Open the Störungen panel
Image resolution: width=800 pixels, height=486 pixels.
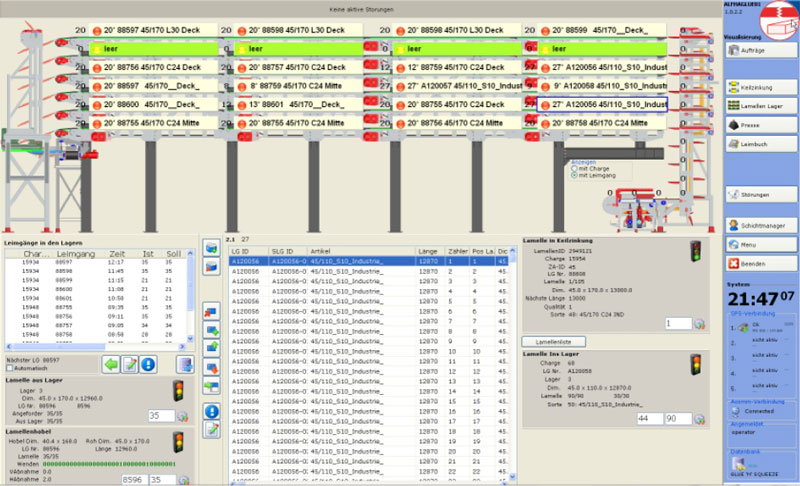click(x=762, y=194)
